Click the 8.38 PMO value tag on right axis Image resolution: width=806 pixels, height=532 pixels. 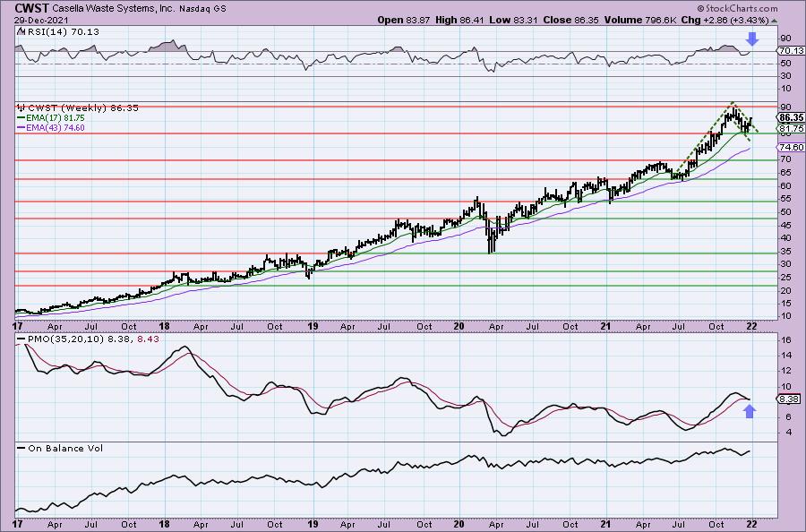coord(790,399)
